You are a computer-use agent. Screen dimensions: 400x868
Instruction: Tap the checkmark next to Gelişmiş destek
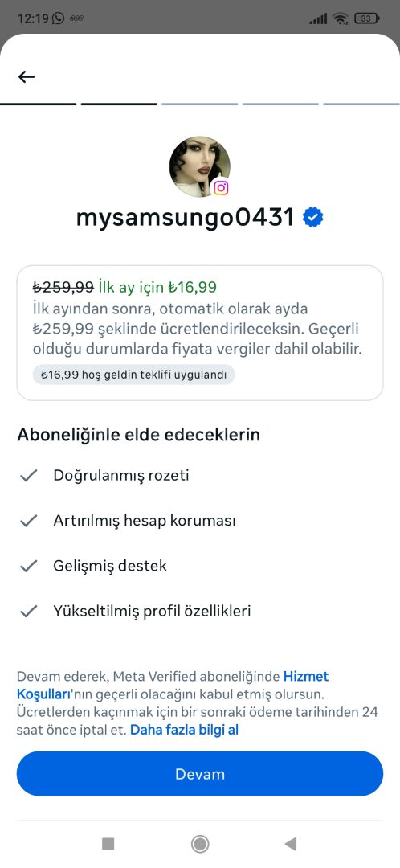[28, 566]
